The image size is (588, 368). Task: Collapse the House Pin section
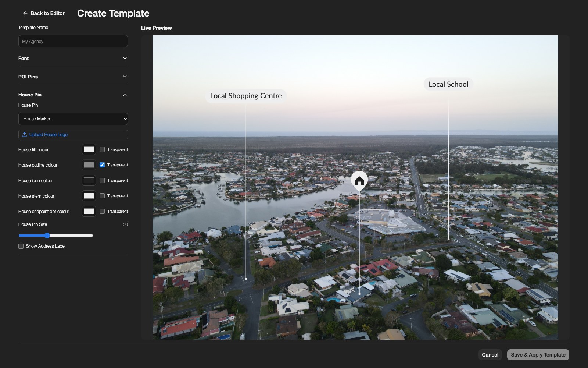[73, 95]
